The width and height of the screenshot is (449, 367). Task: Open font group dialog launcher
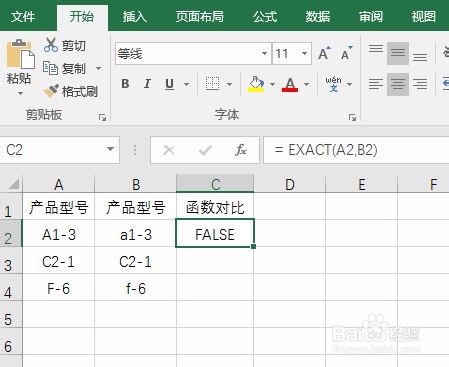point(352,117)
